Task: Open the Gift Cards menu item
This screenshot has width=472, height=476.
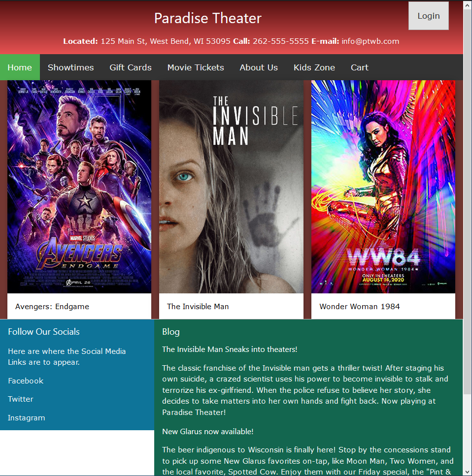Action: pos(131,67)
